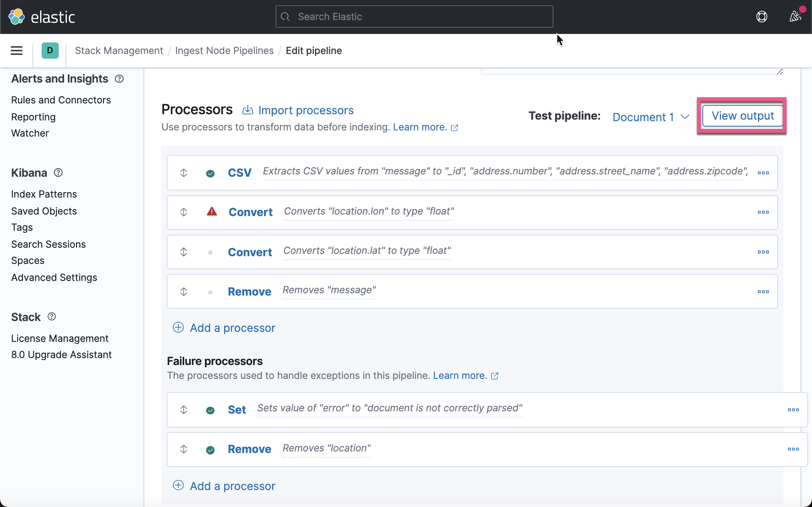Click the red warning triangle on the first Convert processor
Screen dimensions: 812x507
211,211
